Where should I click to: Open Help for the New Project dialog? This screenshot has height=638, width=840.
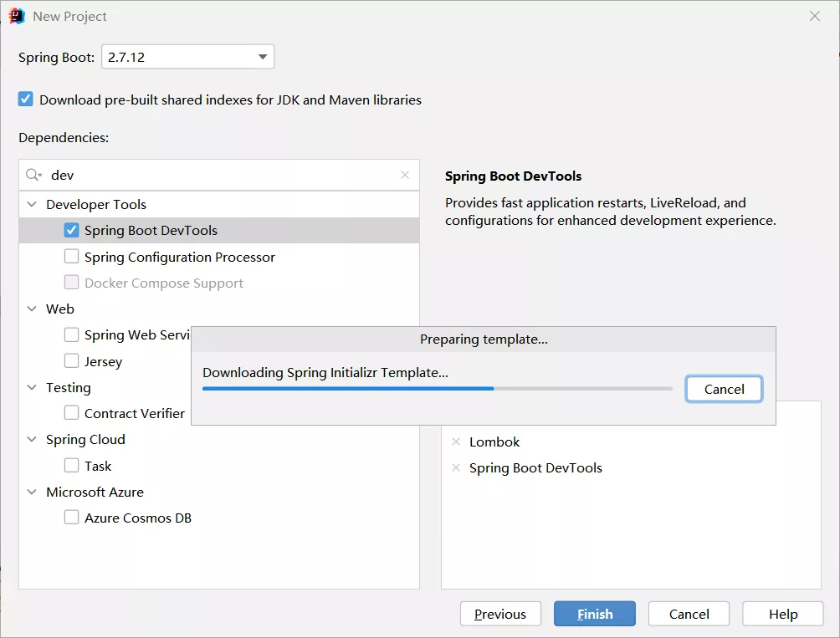(x=782, y=614)
